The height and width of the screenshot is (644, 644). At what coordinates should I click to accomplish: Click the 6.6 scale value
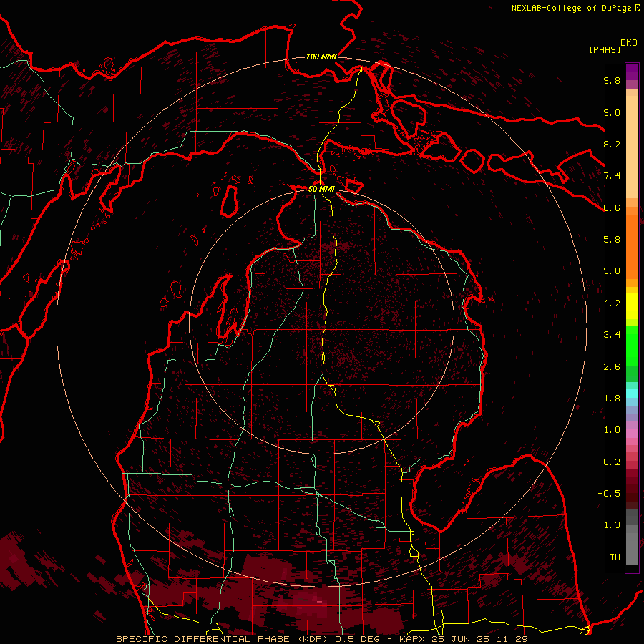coord(612,208)
